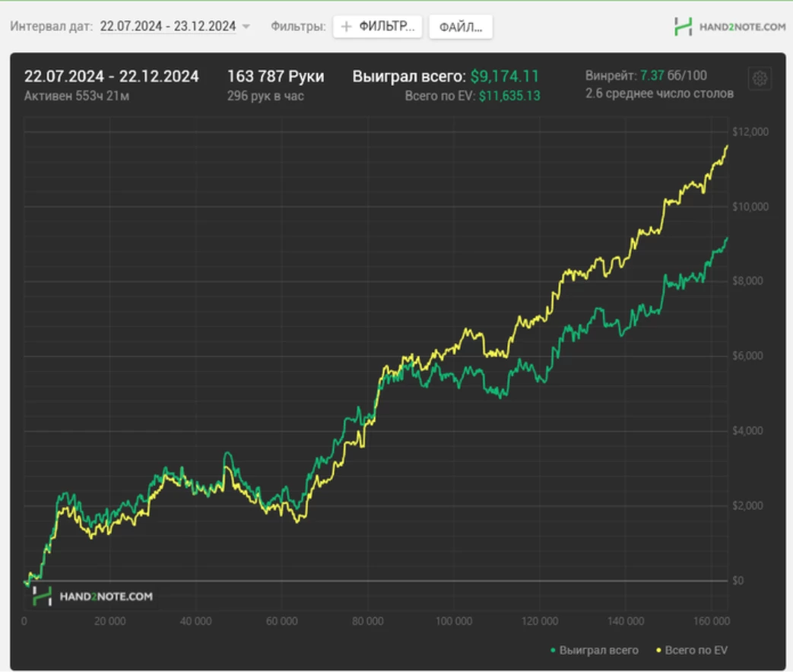
Task: Toggle the yellow Всего по EV legend dot
Action: tap(658, 650)
